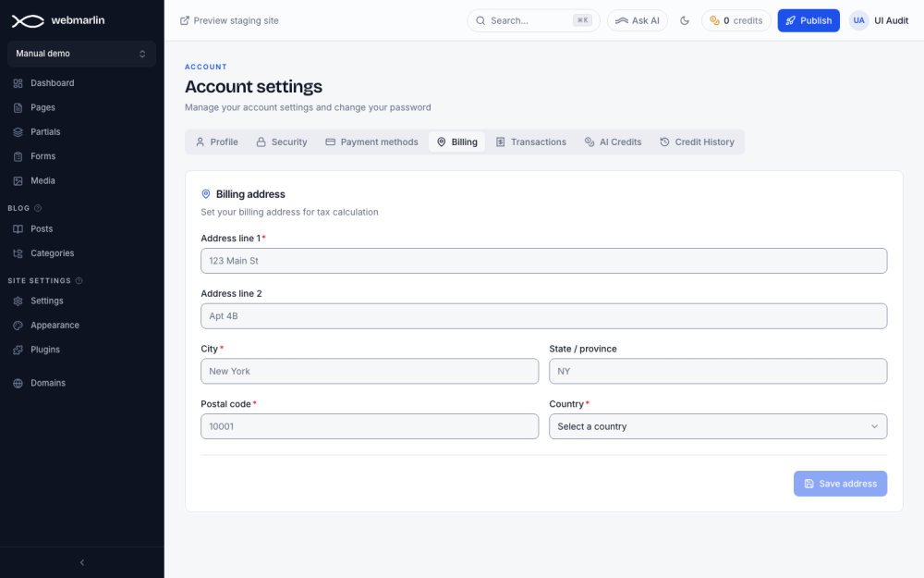Screen dimensions: 924x578
Task: Select the Billing tab
Action: click(x=456, y=142)
